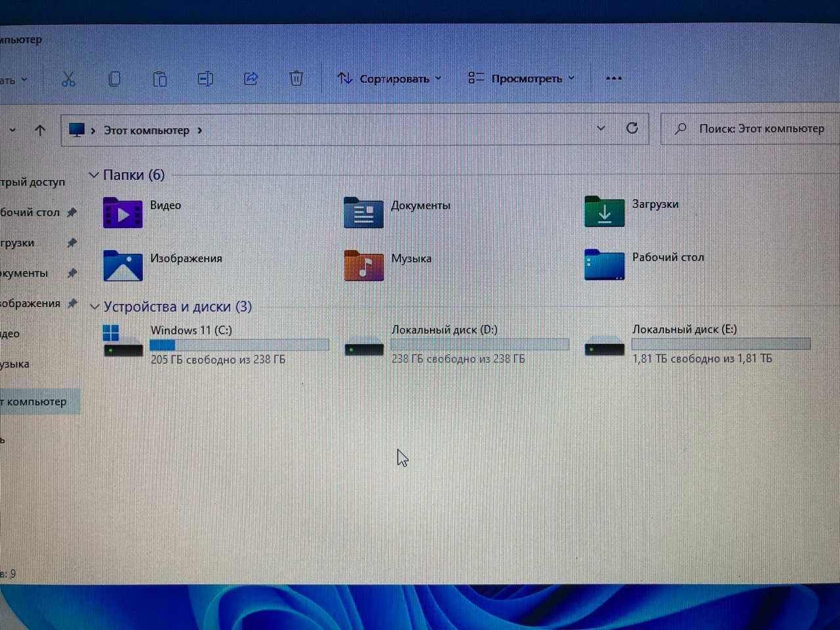Open Изображения in sidebar quick access
The width and height of the screenshot is (840, 630).
tap(30, 303)
